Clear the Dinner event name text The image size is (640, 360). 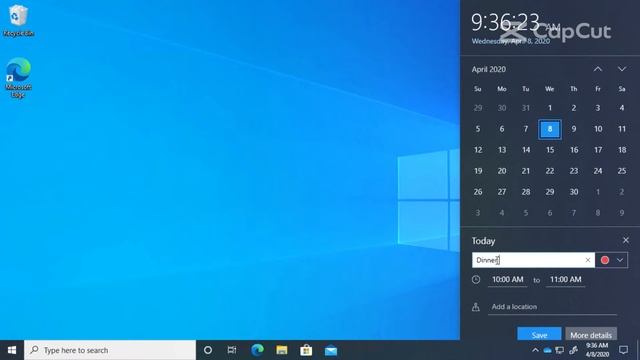[x=588, y=260]
